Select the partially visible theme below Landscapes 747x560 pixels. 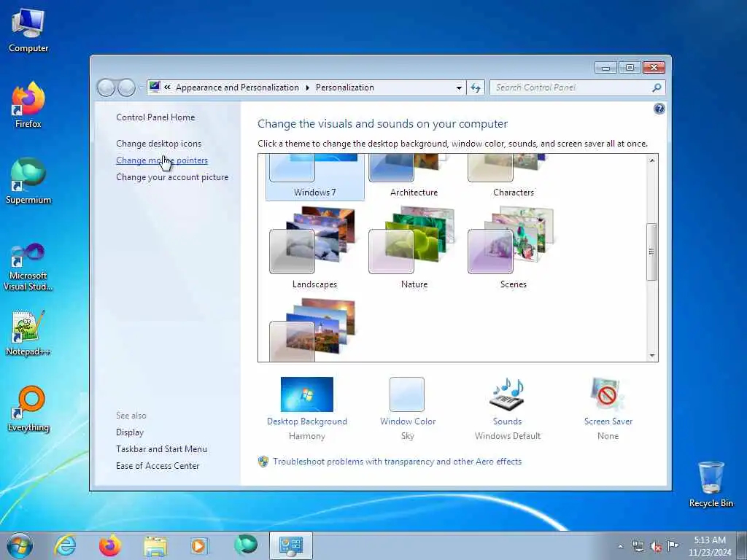(314, 330)
